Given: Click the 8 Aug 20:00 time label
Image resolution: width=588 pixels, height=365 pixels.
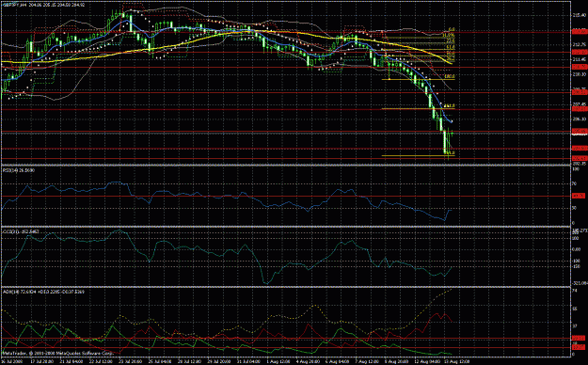Looking at the screenshot, I should [x=396, y=362].
